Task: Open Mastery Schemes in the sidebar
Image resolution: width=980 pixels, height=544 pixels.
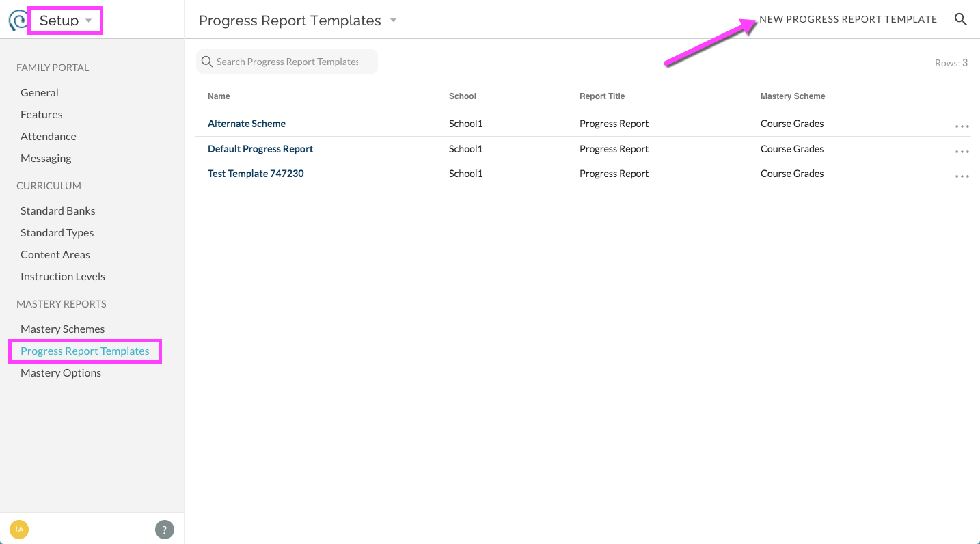Action: point(63,329)
